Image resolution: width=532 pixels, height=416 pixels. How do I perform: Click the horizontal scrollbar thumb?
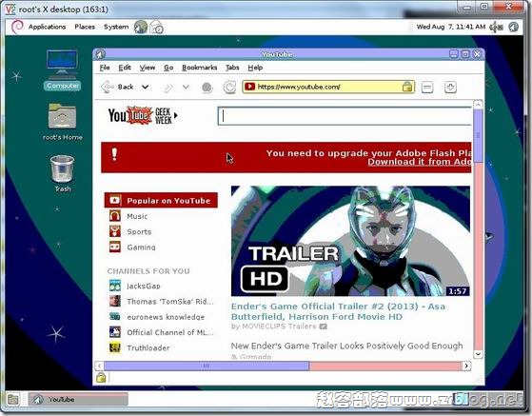point(207,366)
